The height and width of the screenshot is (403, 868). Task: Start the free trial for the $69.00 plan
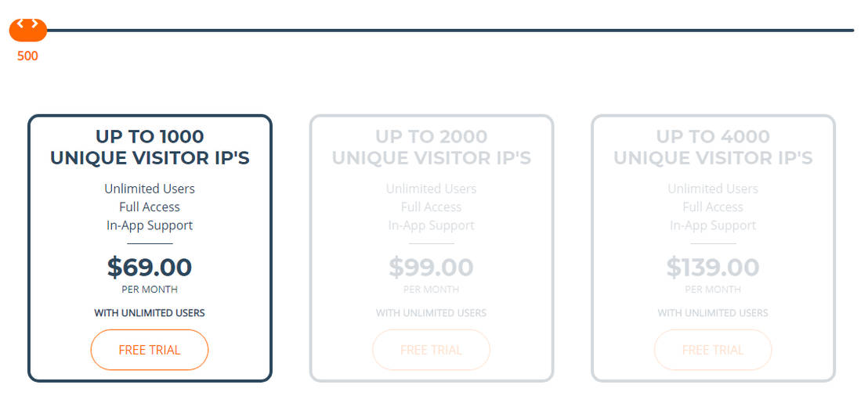click(150, 350)
